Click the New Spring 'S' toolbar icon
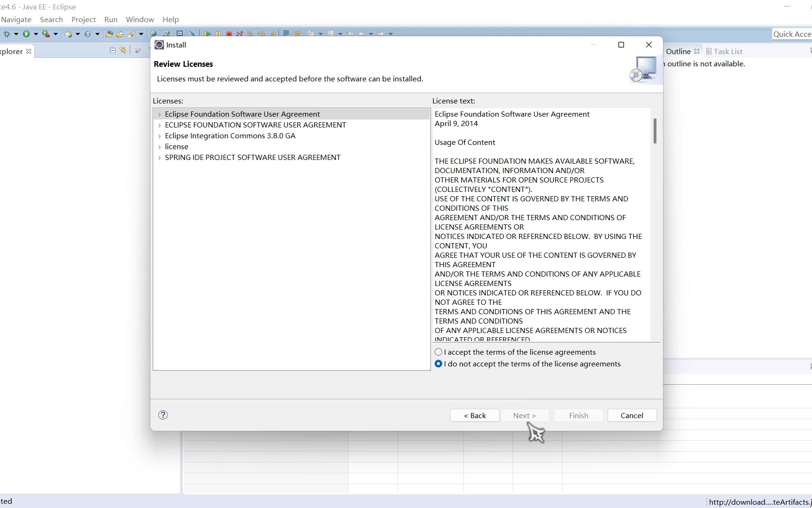 [x=88, y=34]
